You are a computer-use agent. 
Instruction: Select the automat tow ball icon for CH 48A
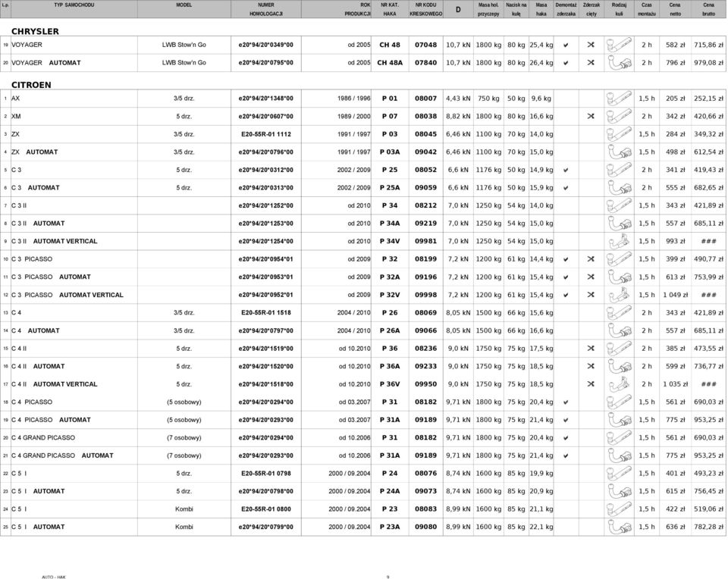(619, 63)
